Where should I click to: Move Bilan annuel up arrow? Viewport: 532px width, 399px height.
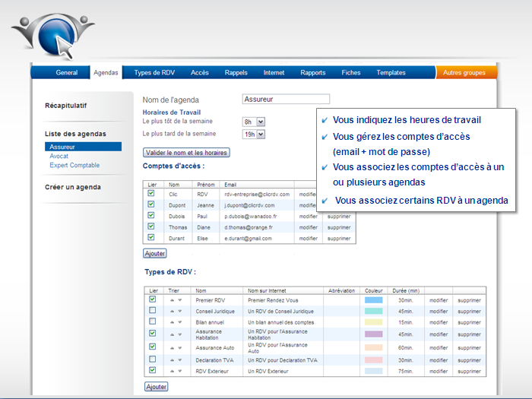(x=172, y=322)
